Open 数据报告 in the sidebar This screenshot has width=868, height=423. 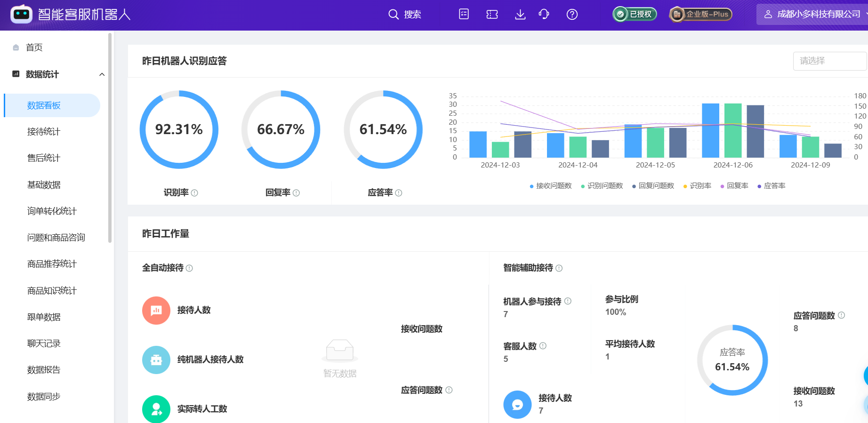[44, 370]
